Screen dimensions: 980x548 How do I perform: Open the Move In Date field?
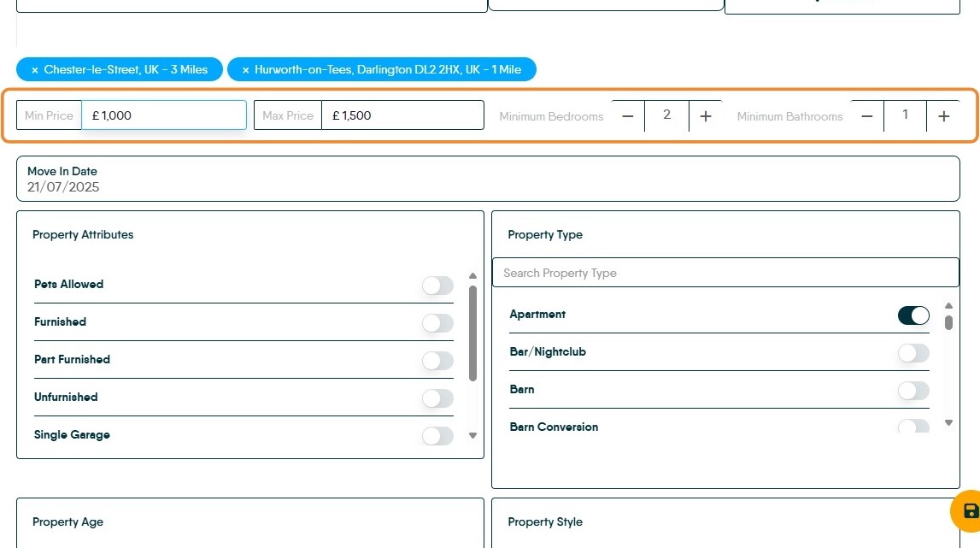pos(488,179)
